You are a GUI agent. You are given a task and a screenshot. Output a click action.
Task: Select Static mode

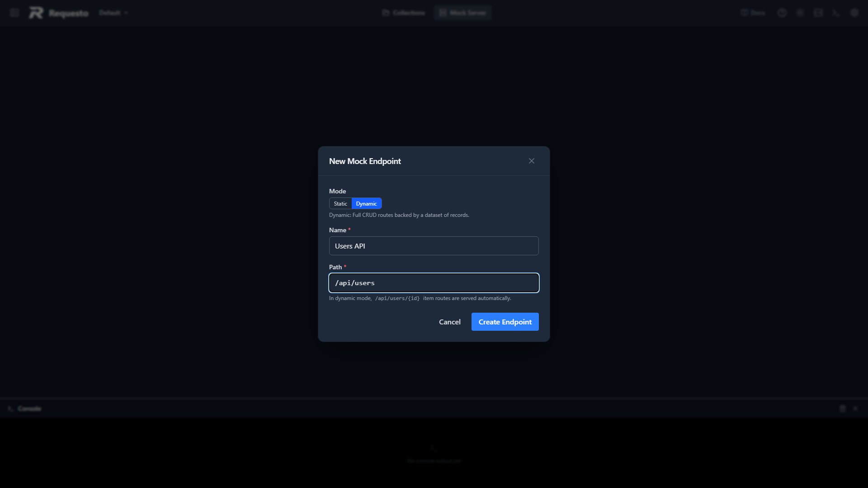(x=340, y=204)
